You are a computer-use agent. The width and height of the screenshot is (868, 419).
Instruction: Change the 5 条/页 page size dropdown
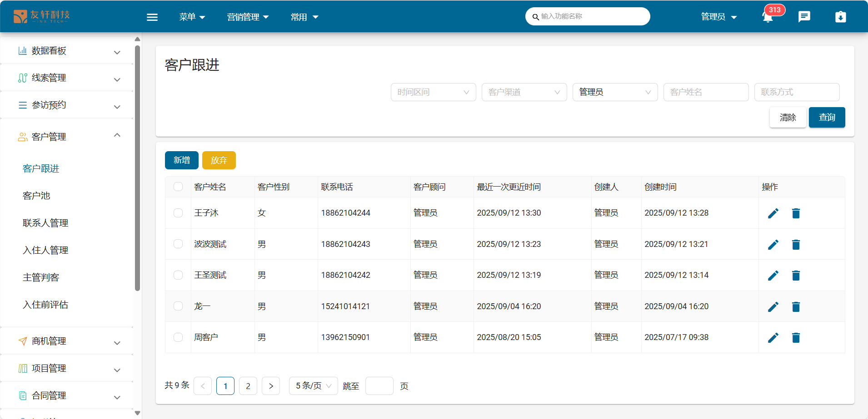point(313,386)
